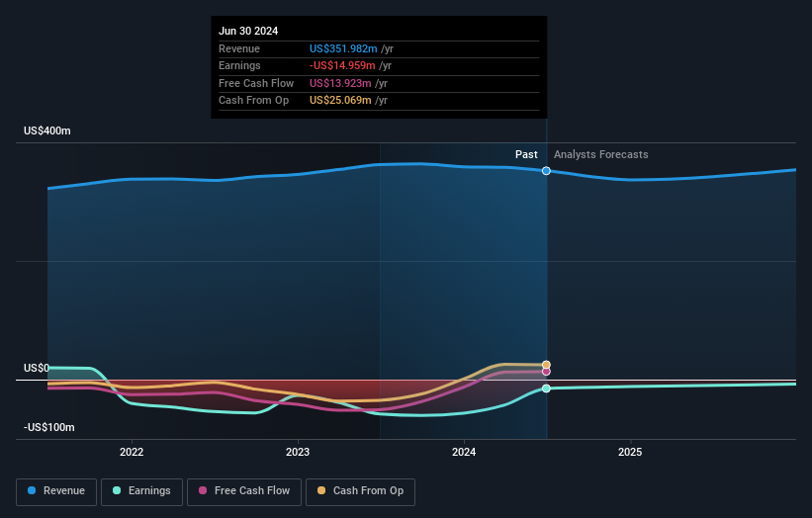The width and height of the screenshot is (812, 518).
Task: Toggle the Revenue legend series
Action: click(56, 491)
